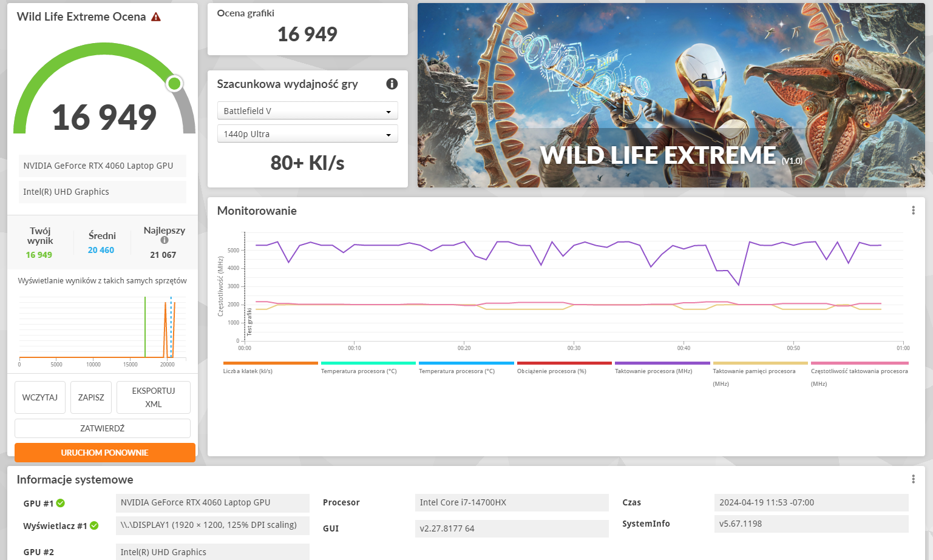Click the ZATWIERDŹ button
Screen dimensions: 933x560
(x=102, y=428)
